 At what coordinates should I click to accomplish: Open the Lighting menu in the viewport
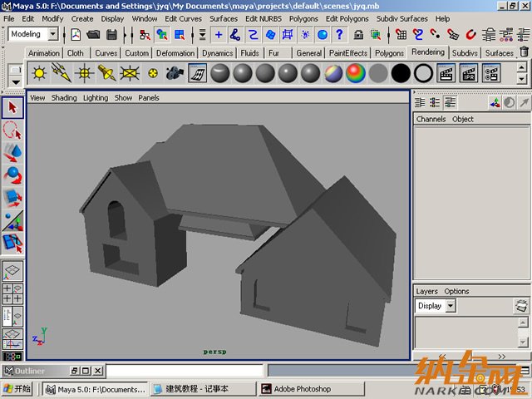pyautogui.click(x=96, y=98)
